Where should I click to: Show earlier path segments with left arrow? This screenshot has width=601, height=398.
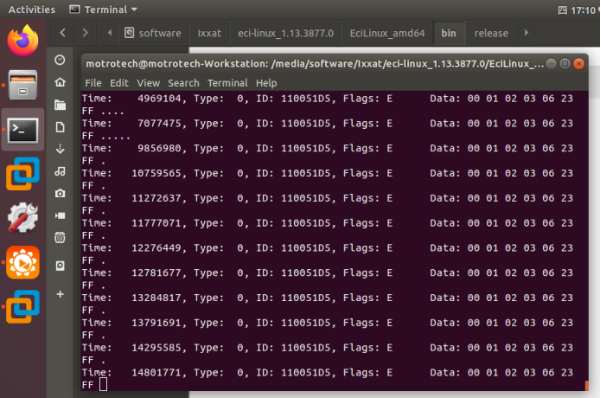pyautogui.click(x=110, y=33)
